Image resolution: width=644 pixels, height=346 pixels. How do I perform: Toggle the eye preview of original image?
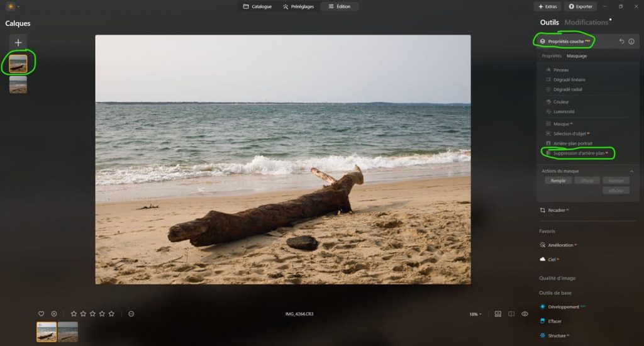[x=525, y=314]
